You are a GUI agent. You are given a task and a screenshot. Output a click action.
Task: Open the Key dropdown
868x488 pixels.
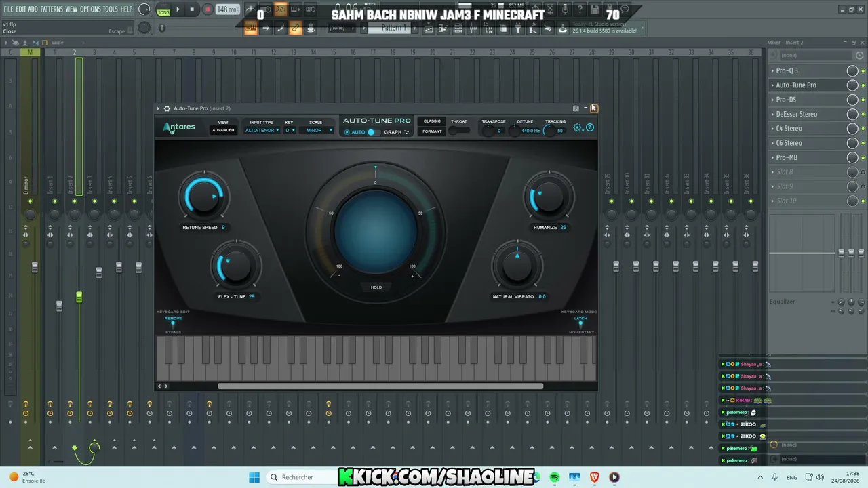tap(290, 130)
